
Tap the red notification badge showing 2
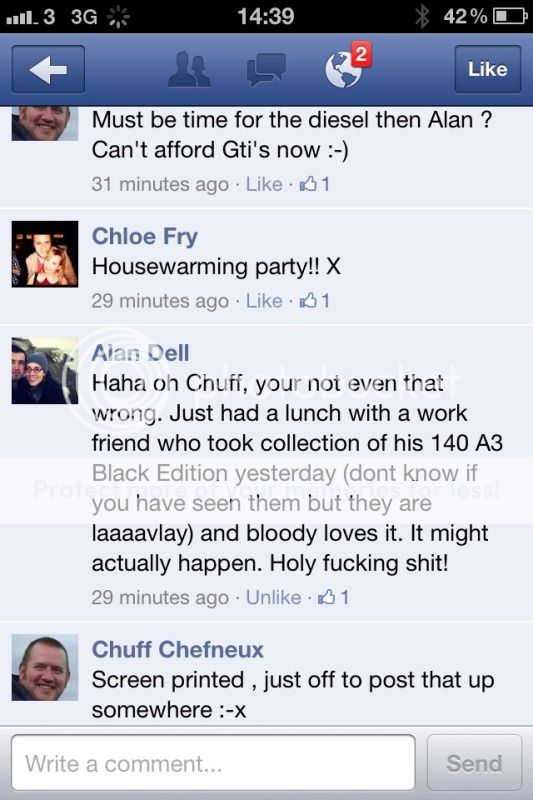[361, 54]
